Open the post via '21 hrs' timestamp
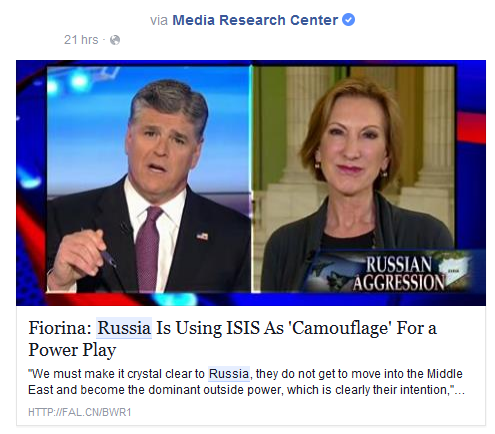The image size is (495, 434). tap(81, 40)
